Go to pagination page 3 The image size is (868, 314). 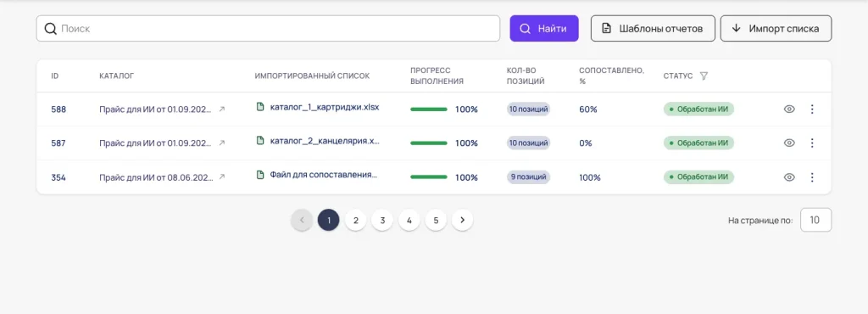coord(382,221)
